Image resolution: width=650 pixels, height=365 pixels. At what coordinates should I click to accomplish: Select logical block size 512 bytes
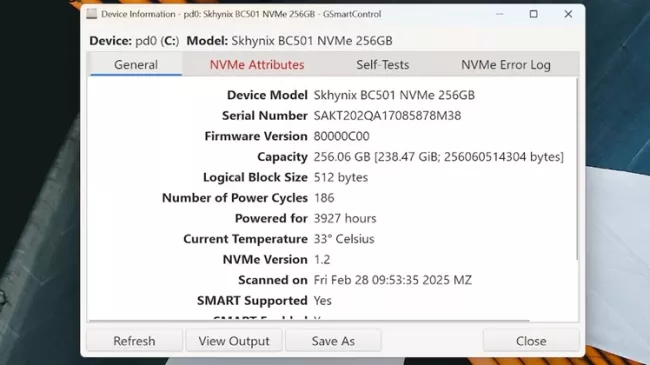pyautogui.click(x=341, y=178)
